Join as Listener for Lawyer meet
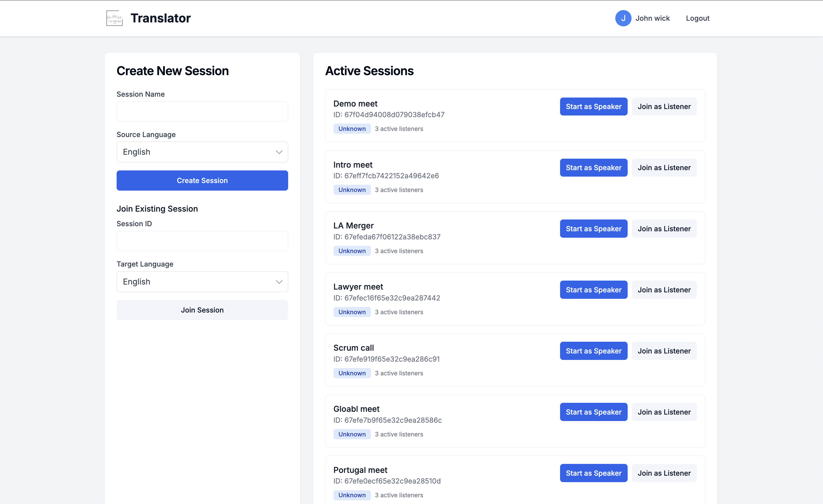The height and width of the screenshot is (504, 823). click(x=664, y=290)
